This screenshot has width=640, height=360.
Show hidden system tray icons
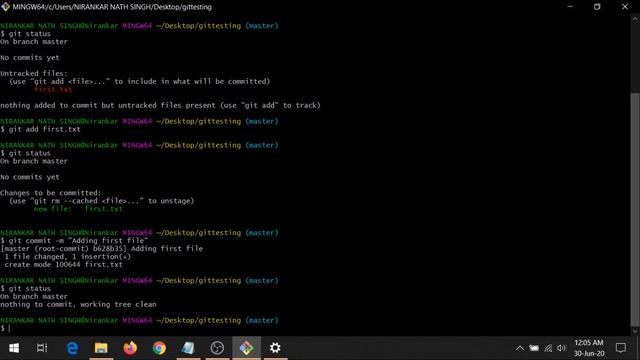pyautogui.click(x=520, y=348)
